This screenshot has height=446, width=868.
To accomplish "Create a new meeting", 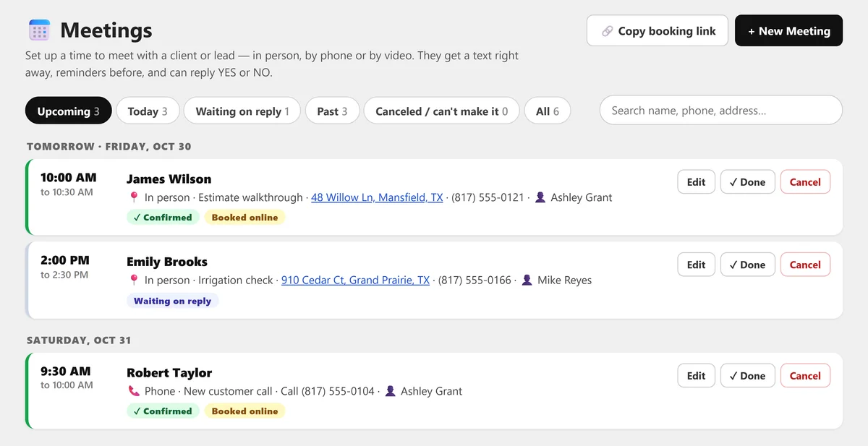I will click(788, 30).
